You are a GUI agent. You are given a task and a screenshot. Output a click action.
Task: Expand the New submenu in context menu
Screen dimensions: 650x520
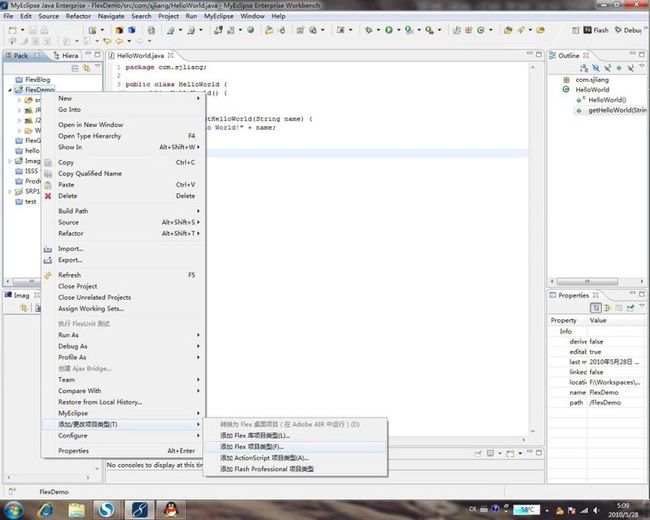[124, 98]
